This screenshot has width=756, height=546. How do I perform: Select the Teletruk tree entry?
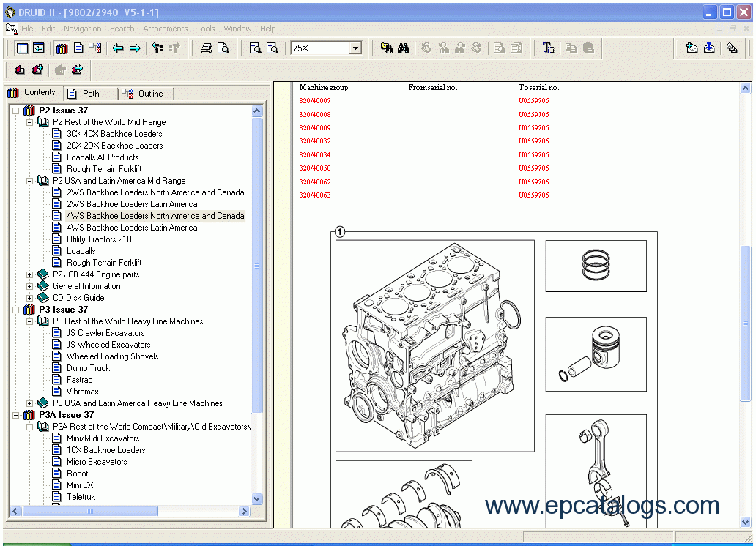pyautogui.click(x=81, y=497)
